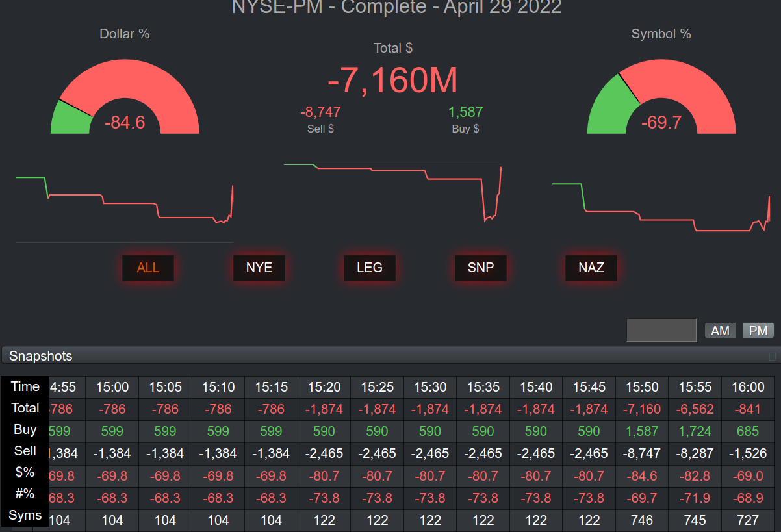Click the Symbol % gauge
Image resolution: width=781 pixels, height=532 pixels.
pos(661,96)
